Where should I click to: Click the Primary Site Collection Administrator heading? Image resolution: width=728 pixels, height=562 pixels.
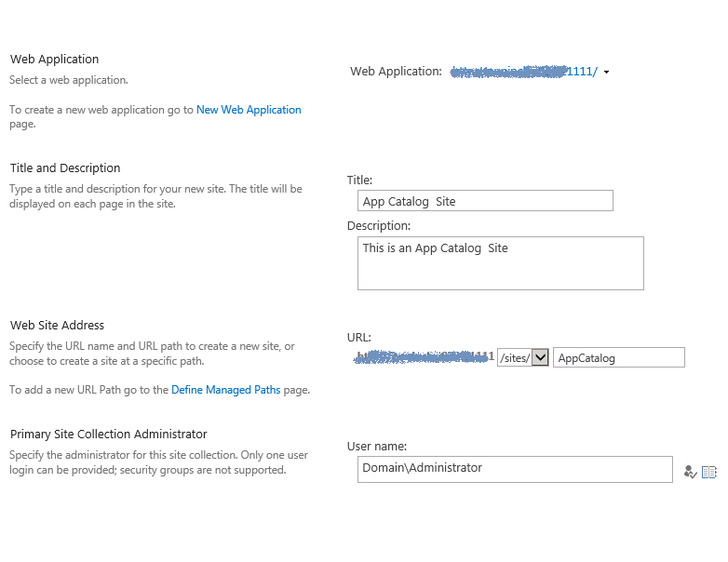(x=109, y=435)
